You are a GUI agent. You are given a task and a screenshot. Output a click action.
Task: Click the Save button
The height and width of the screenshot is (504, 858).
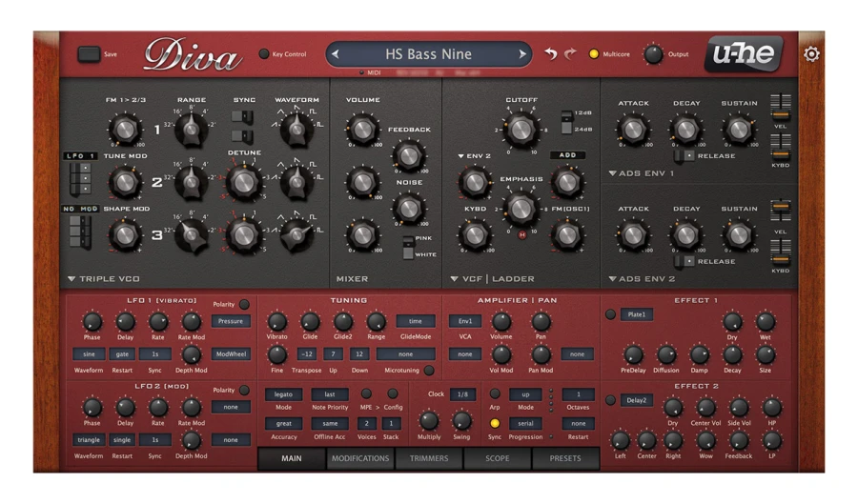pyautogui.click(x=89, y=54)
